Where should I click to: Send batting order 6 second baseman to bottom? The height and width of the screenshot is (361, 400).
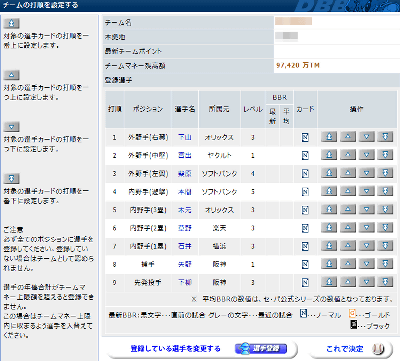[x=385, y=227]
